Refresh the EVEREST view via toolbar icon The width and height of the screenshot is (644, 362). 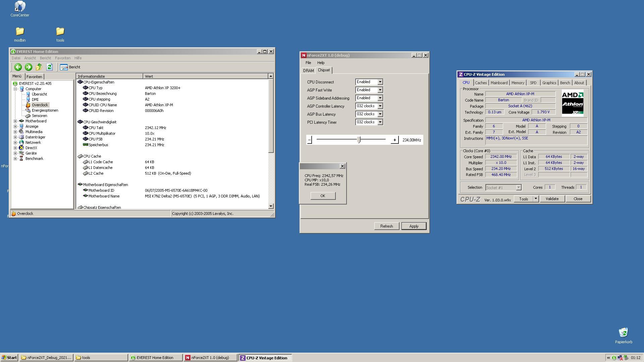point(49,67)
